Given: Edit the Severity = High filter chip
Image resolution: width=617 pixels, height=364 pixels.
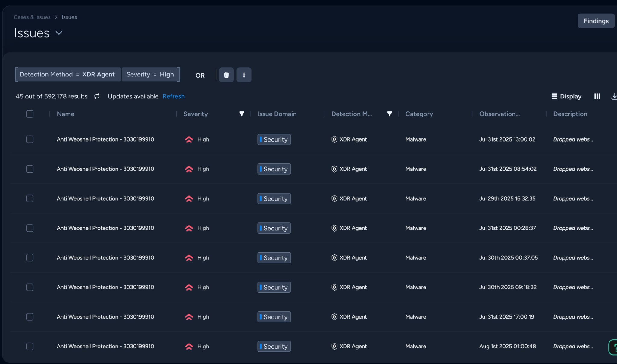Looking at the screenshot, I should [x=150, y=74].
